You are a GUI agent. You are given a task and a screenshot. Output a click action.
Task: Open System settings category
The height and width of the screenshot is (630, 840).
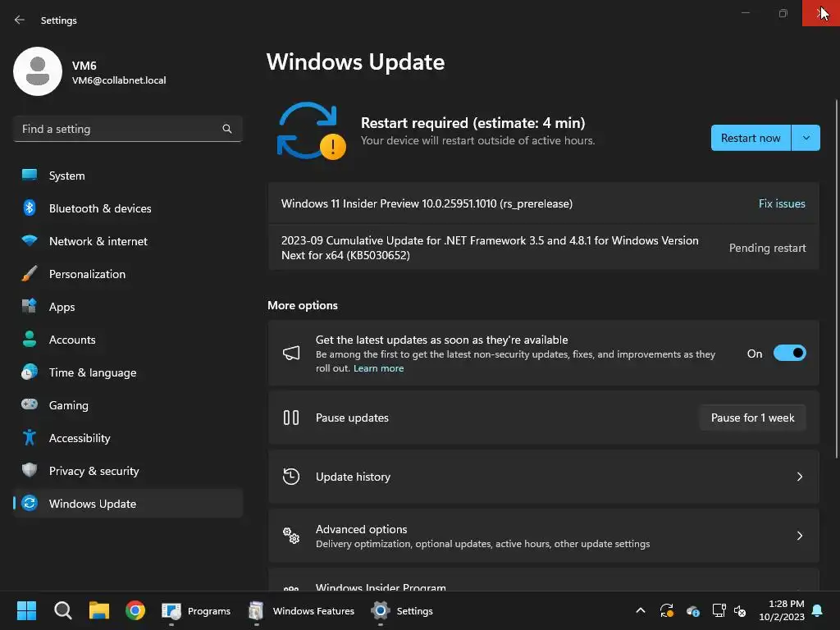click(x=127, y=176)
